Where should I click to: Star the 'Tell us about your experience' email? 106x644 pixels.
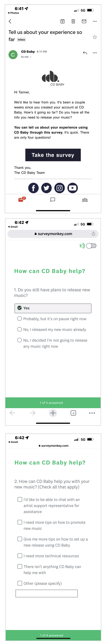[x=95, y=37]
